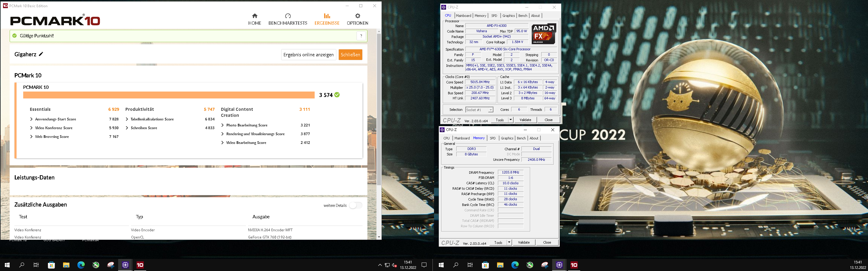Screen dimensions: 868x271
Task: Open About tab in the CPU-Z processor window
Action: [536, 15]
